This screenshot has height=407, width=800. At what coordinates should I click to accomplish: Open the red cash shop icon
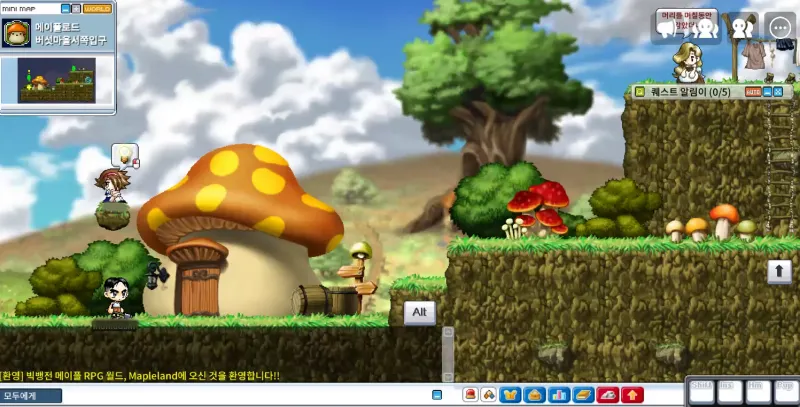coord(470,395)
